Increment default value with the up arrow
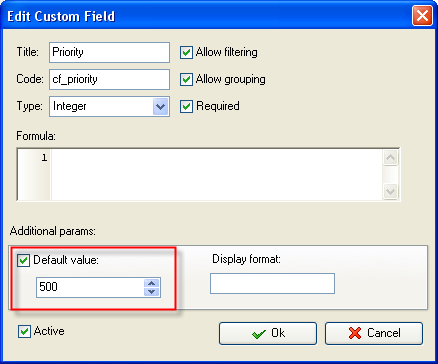Screen dimensions: 438x364 point(152,283)
